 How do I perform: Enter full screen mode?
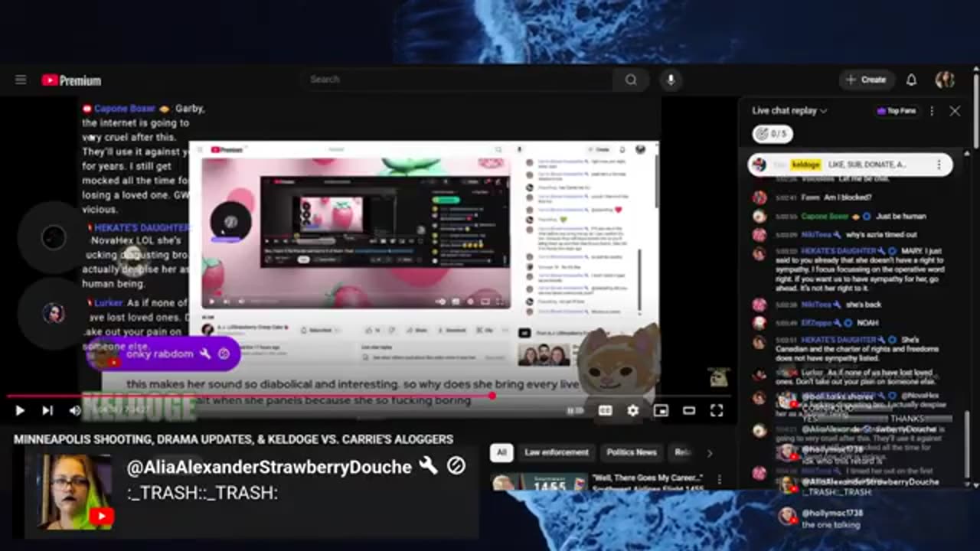click(717, 411)
